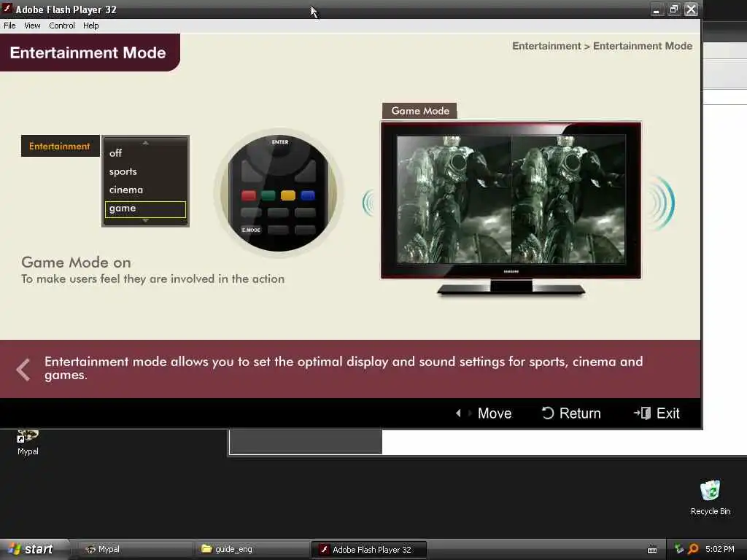Click the Mypal desktop shortcut

[x=28, y=443]
